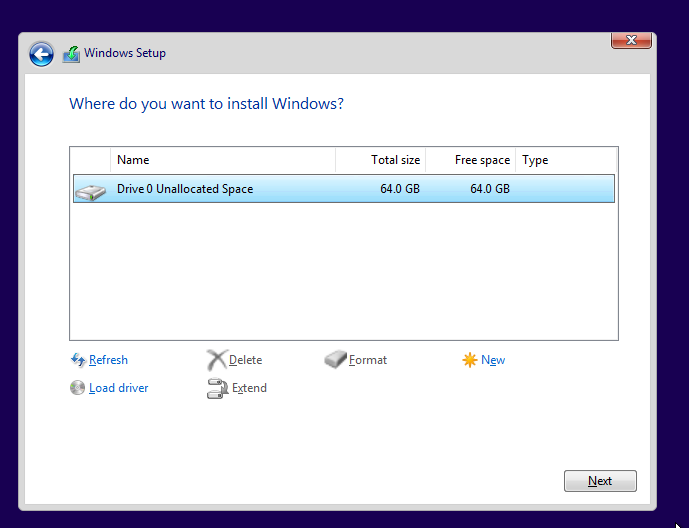Close the Windows Setup dialog
Image resolution: width=689 pixels, height=528 pixels.
pyautogui.click(x=631, y=40)
